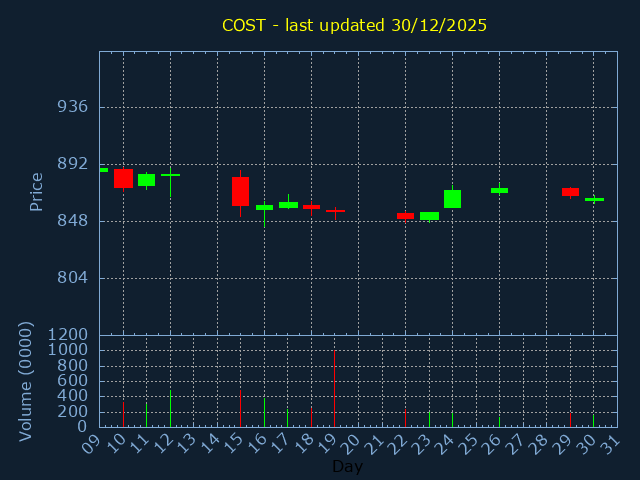640x480 pixels.
Task: Select the green candlestick for day 11
Action: (147, 180)
